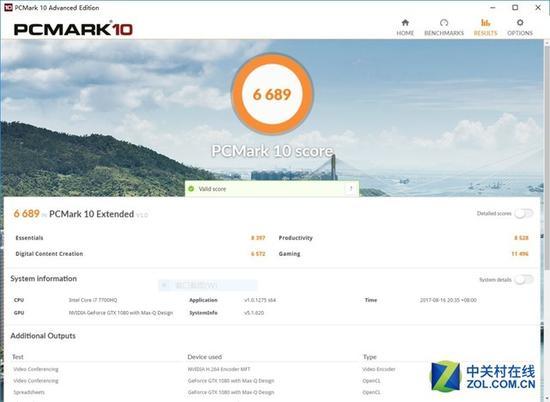Viewport: 550px width, 402px height.
Task: Open the HOME tab
Action: pos(405,27)
